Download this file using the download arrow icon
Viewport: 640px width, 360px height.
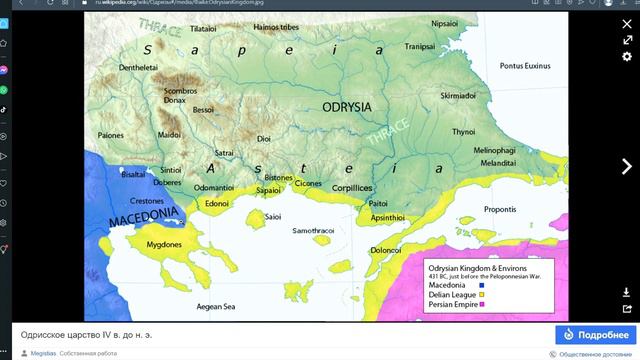[x=627, y=292]
